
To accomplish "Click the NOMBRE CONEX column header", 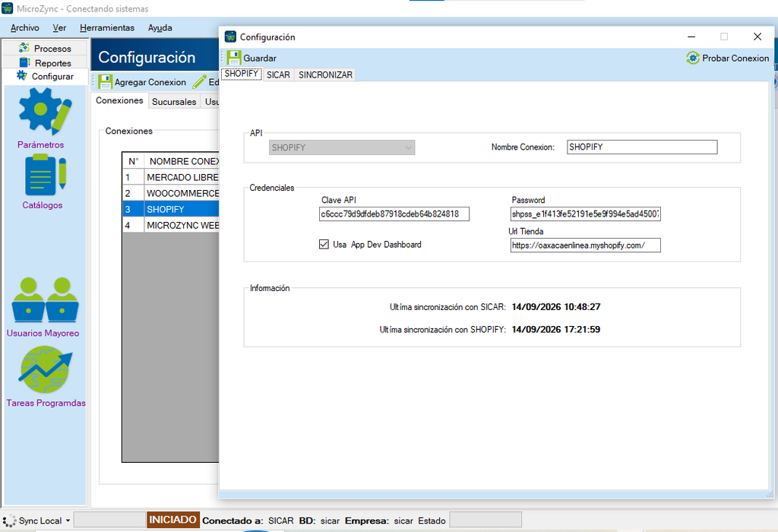I will pyautogui.click(x=182, y=161).
